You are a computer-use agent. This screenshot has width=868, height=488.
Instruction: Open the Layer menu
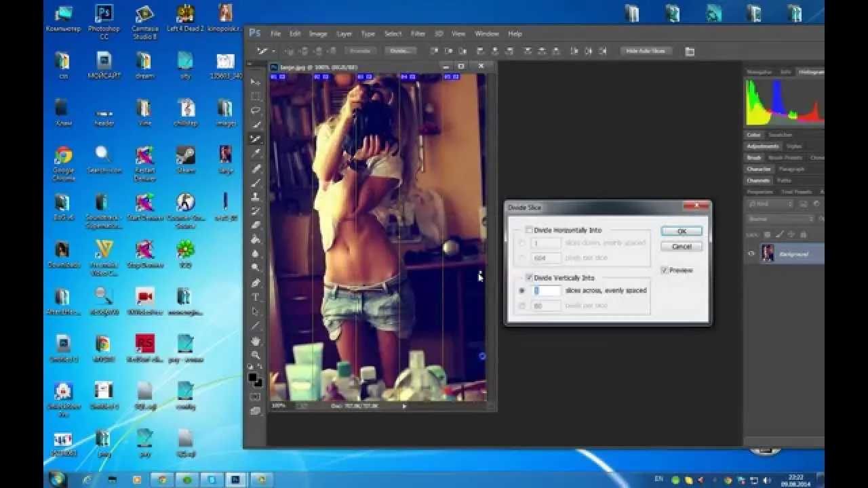coord(344,33)
